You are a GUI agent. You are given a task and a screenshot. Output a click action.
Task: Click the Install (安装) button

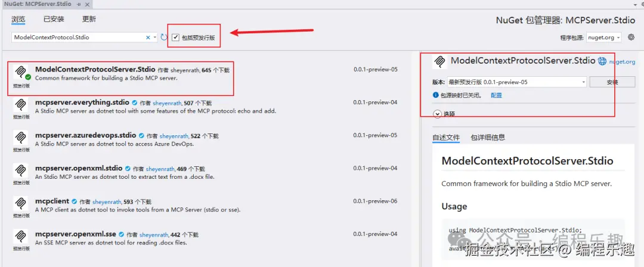612,82
